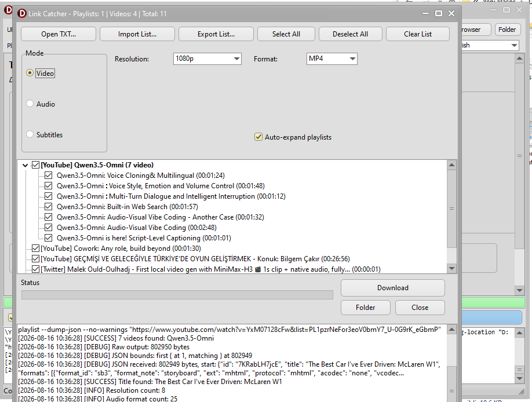Click Import List button
Image resolution: width=532 pixels, height=402 pixels.
tap(137, 34)
